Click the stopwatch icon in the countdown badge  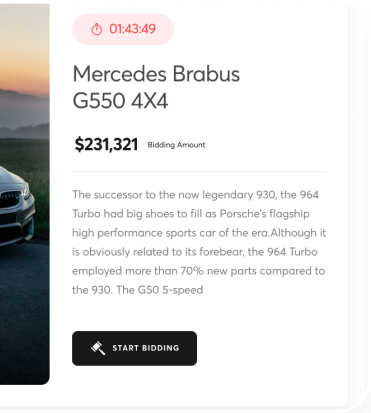(97, 29)
